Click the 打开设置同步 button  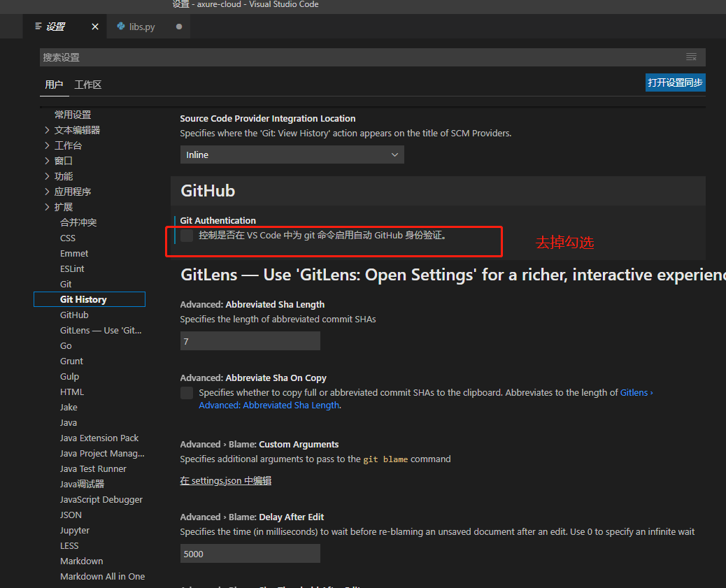675,83
